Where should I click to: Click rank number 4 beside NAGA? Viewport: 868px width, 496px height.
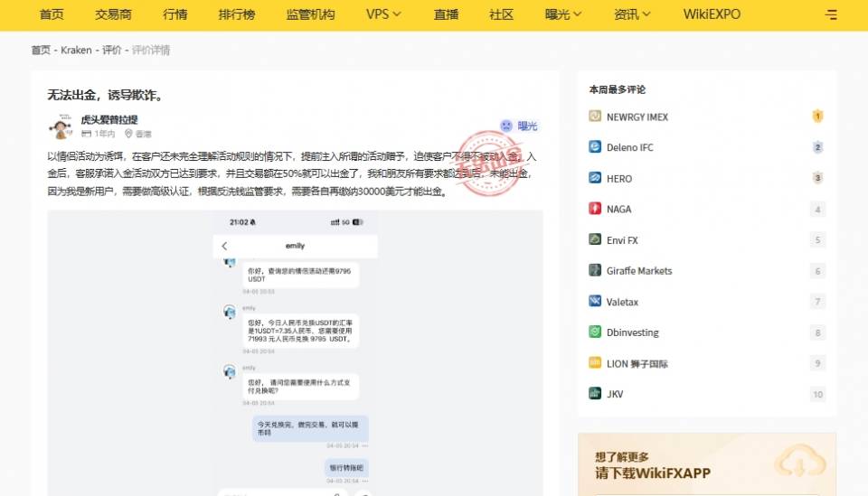click(x=817, y=209)
